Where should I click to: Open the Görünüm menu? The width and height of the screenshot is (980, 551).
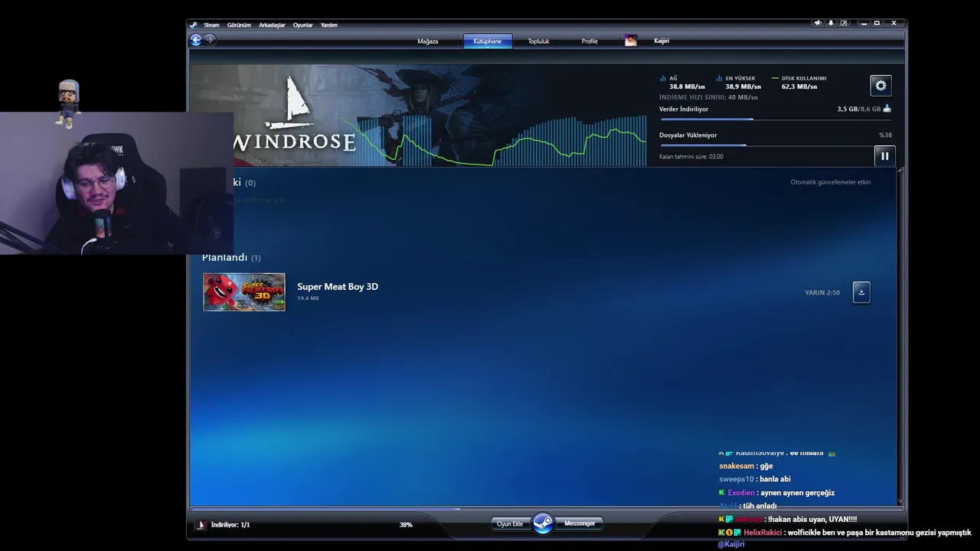239,24
